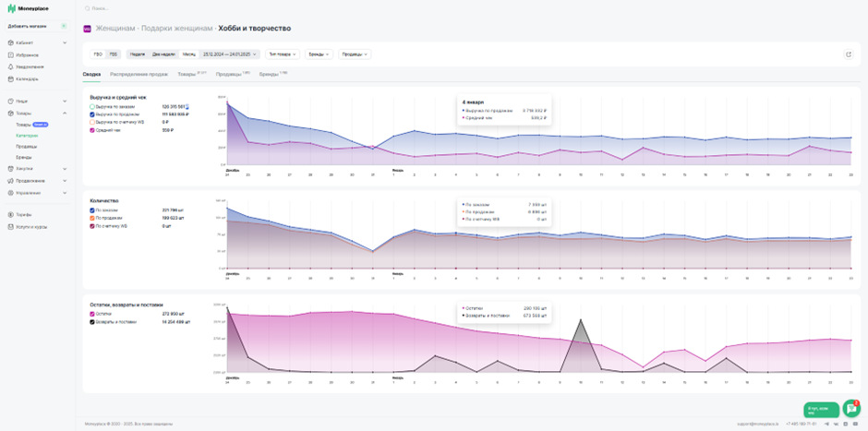The height and width of the screenshot is (431, 868).
Task: Toggle the Остатки checkbox
Action: 92,314
